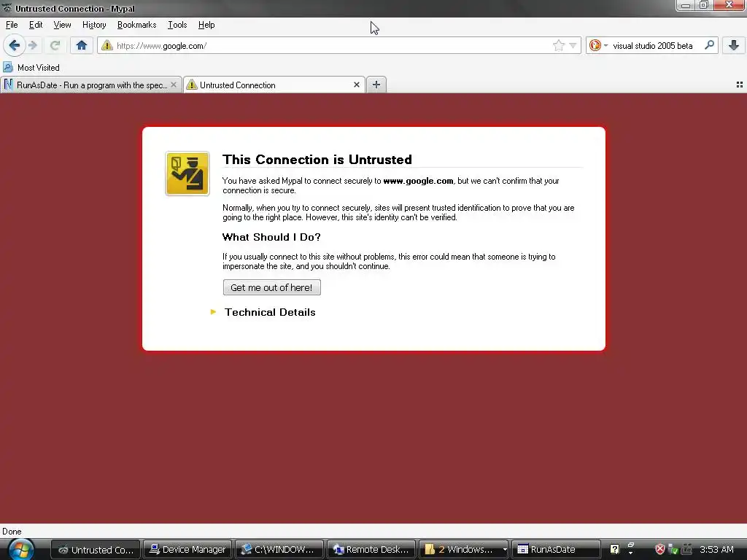Open the Downloads arrow button

[x=734, y=45]
